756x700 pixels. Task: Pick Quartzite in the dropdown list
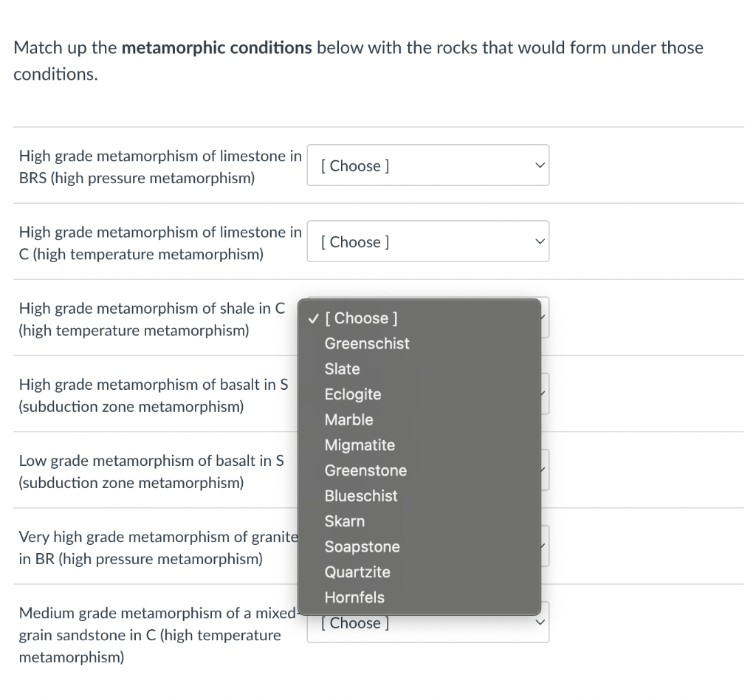(x=357, y=572)
